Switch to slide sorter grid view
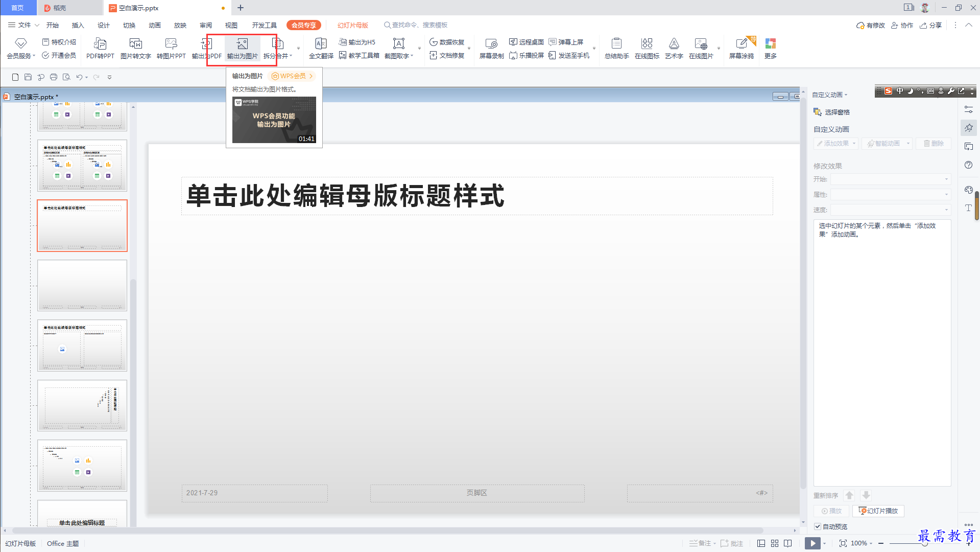 point(775,543)
